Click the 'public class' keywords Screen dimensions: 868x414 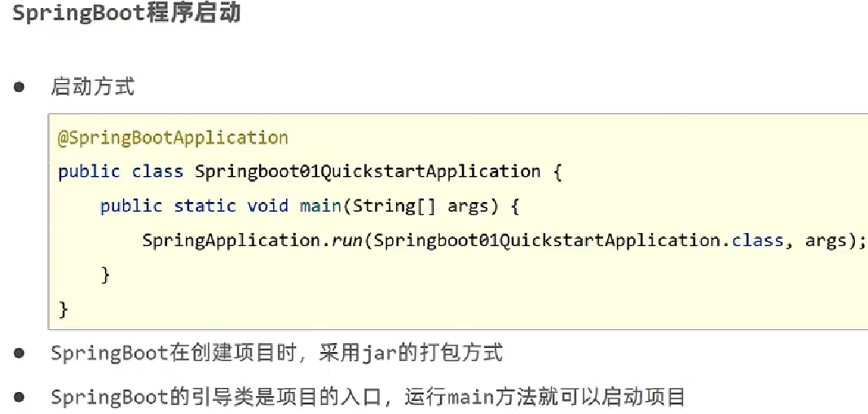click(x=121, y=172)
